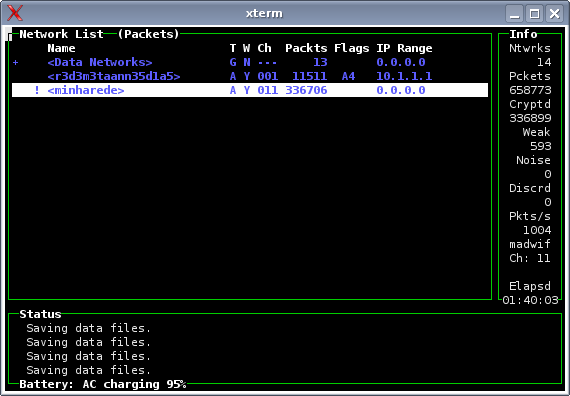
Task: Click the networks count 14
Action: [544, 62]
